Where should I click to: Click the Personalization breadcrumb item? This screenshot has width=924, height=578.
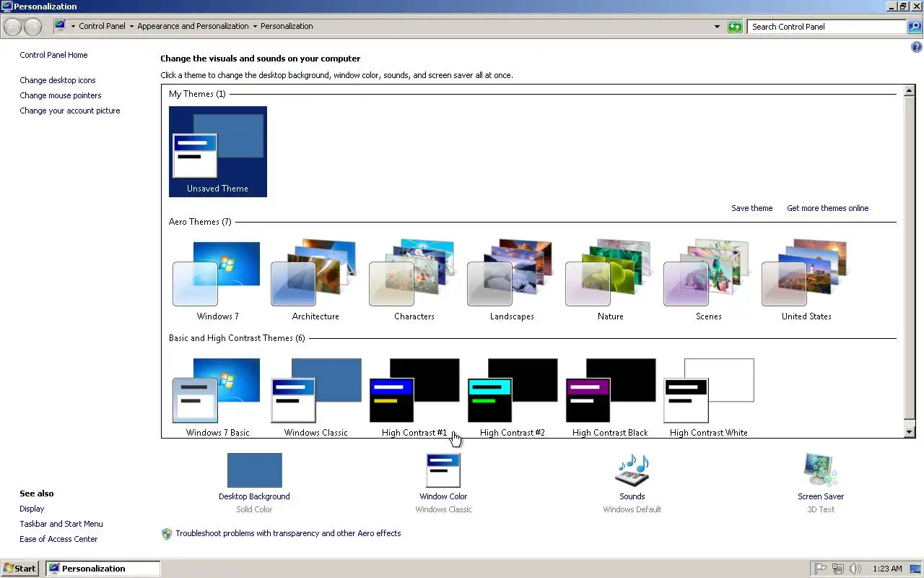[287, 26]
